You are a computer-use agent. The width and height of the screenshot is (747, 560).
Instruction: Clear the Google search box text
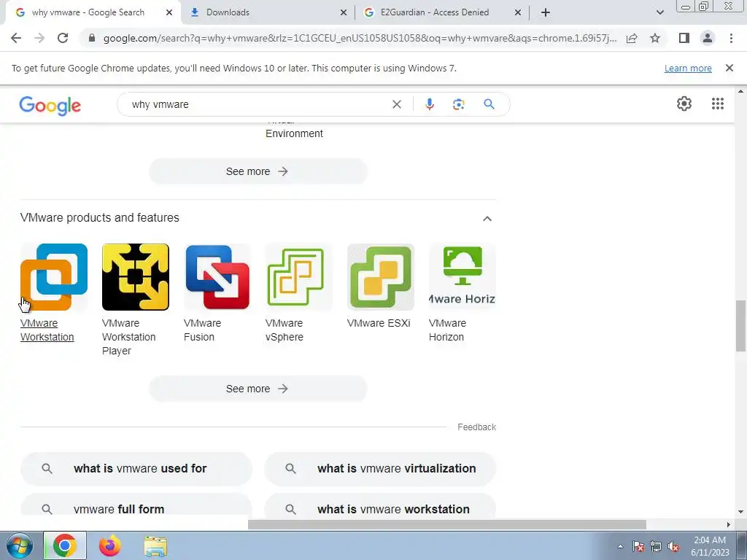(x=396, y=104)
